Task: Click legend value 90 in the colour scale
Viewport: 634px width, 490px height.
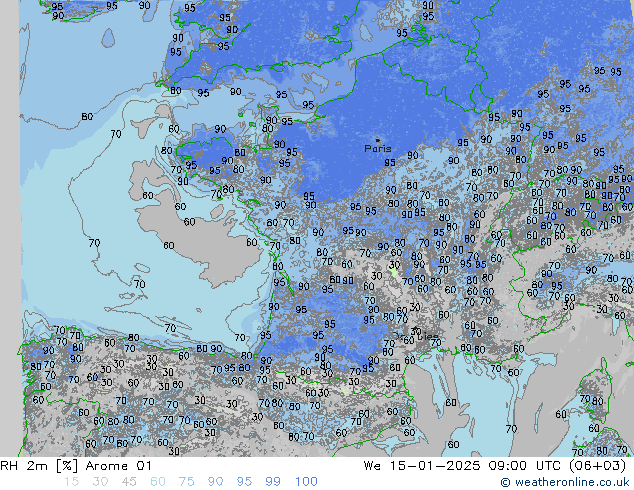Action: click(215, 482)
